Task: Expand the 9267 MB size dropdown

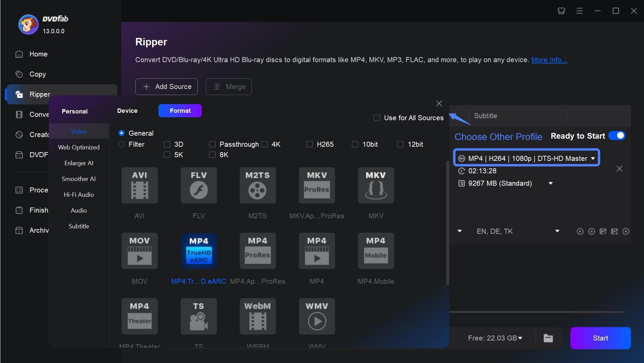Action: [x=551, y=183]
